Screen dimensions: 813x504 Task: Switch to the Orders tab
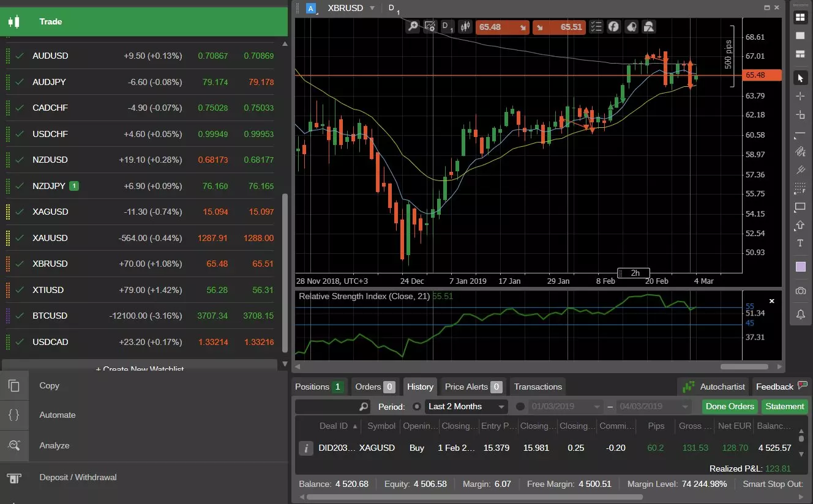[375, 387]
